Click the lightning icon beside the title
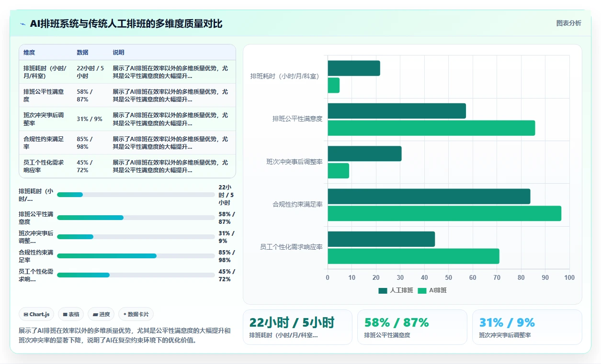This screenshot has width=601, height=364. tap(23, 24)
